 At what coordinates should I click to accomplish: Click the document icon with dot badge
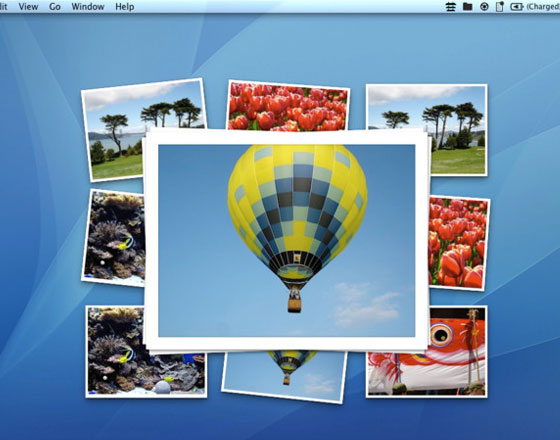(x=500, y=6)
